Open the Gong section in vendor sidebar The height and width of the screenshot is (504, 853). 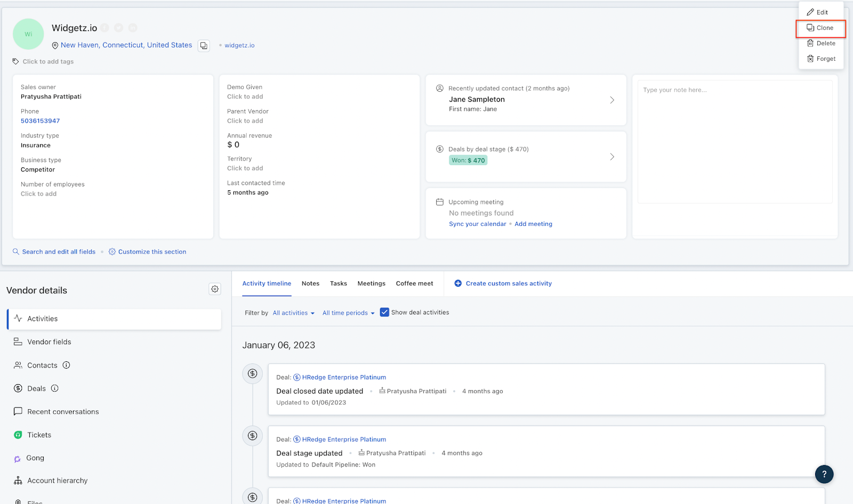(x=35, y=458)
